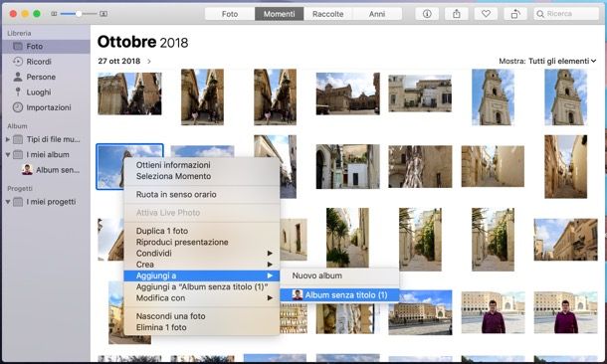This screenshot has height=364, width=607.
Task: Collapse I miei progetti disclosure triangle
Action: point(7,202)
